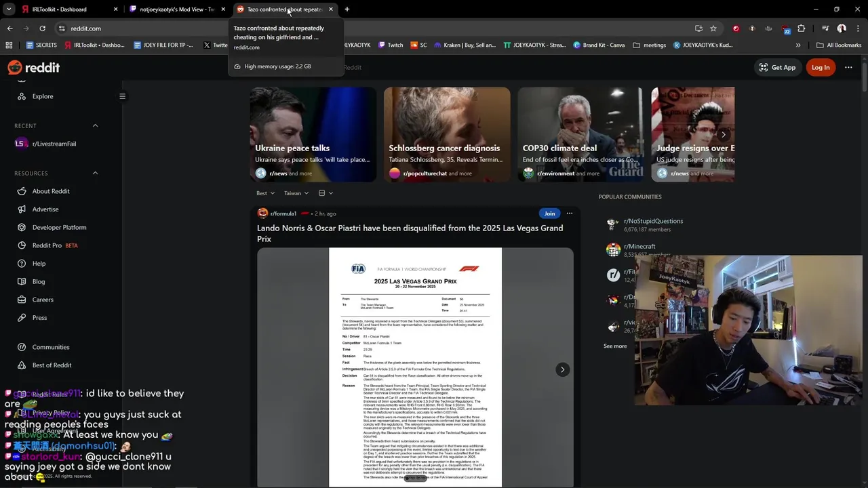Advance the trending carousel to next
Image resolution: width=868 pixels, height=488 pixels.
[724, 134]
